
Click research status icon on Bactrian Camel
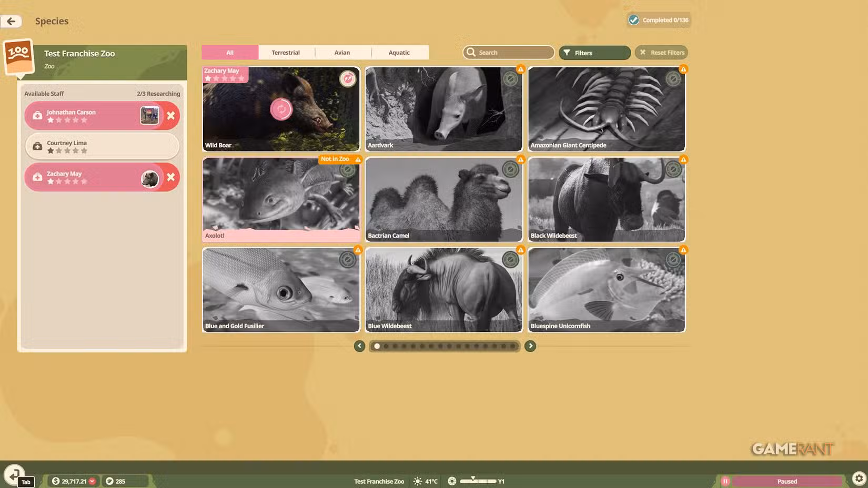[x=510, y=169]
